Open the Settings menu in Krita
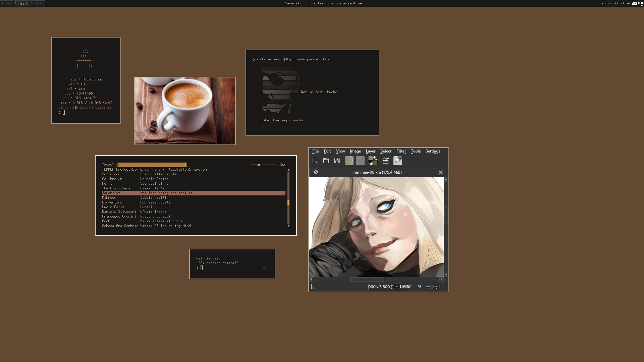Image resolution: width=644 pixels, height=362 pixels. pos(433,152)
